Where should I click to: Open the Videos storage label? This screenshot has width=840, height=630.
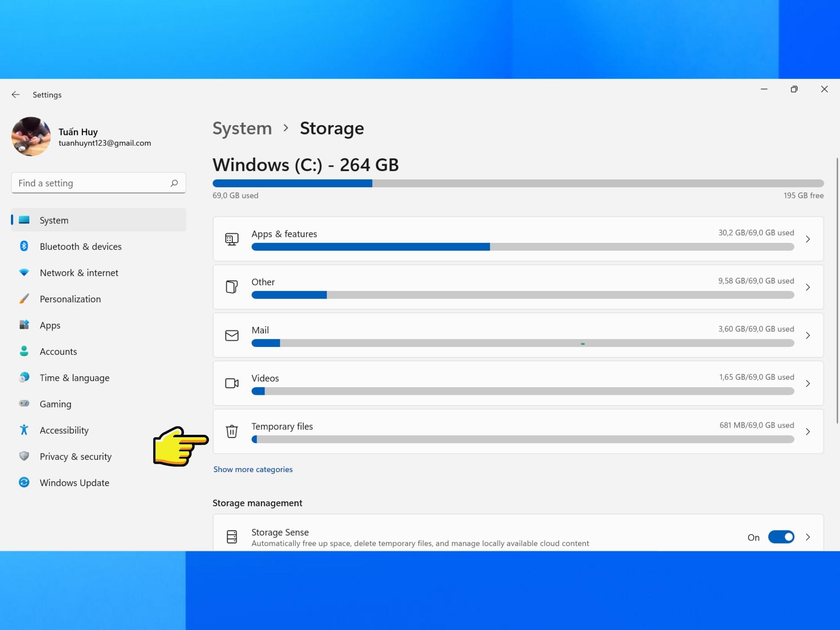pyautogui.click(x=265, y=378)
